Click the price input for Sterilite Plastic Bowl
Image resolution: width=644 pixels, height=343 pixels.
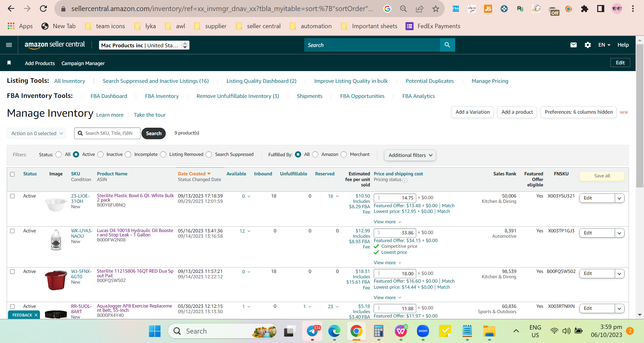(395, 198)
